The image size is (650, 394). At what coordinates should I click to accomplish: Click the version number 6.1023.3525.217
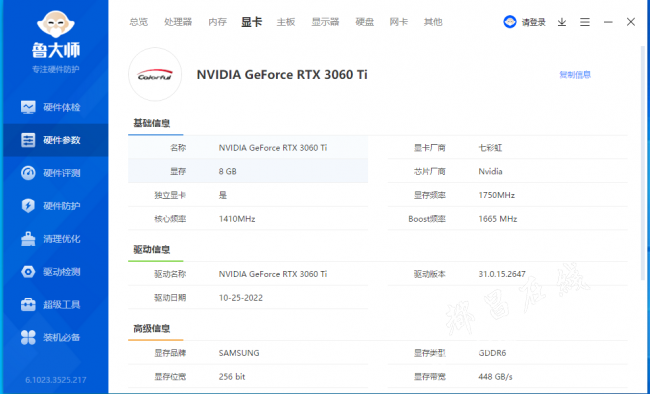56,380
